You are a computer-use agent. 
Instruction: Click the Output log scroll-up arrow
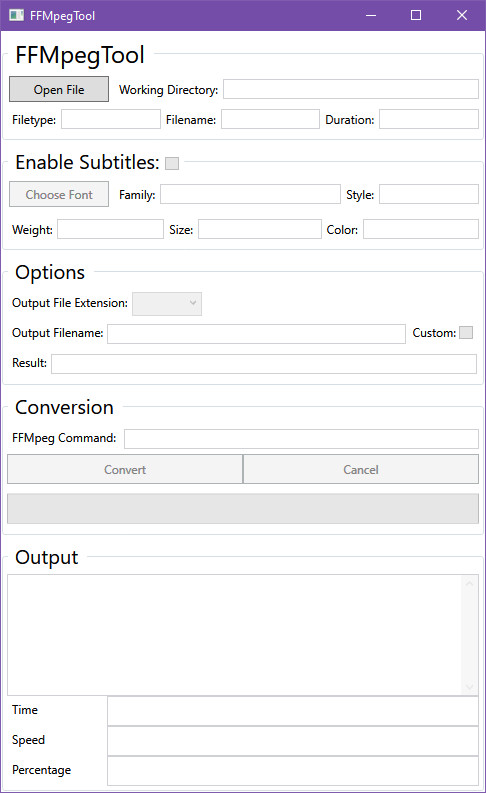click(469, 584)
